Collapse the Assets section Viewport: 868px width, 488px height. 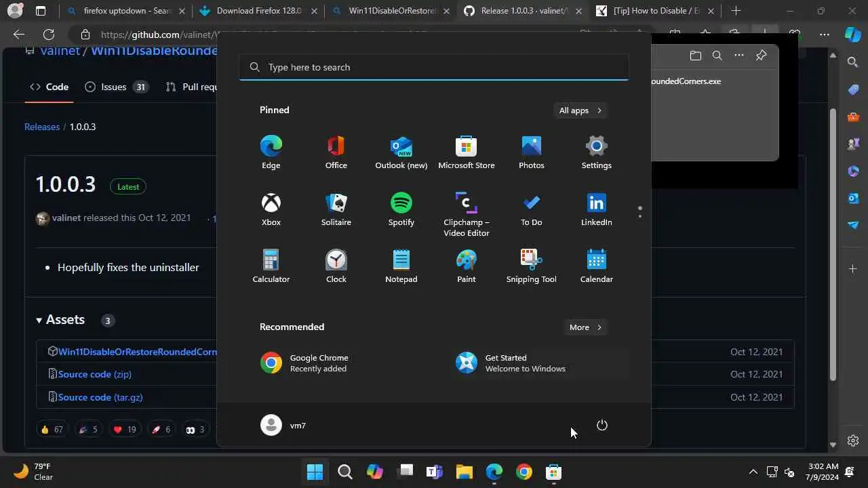pos(60,320)
